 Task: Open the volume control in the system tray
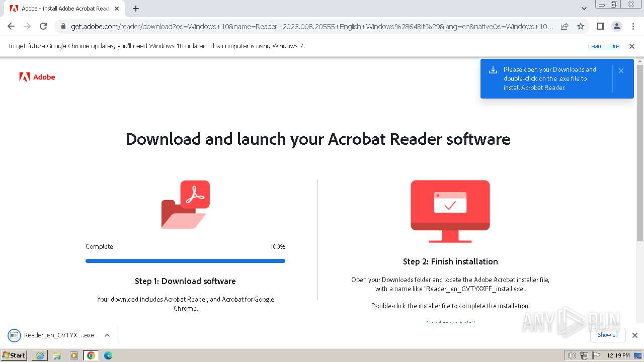point(572,355)
